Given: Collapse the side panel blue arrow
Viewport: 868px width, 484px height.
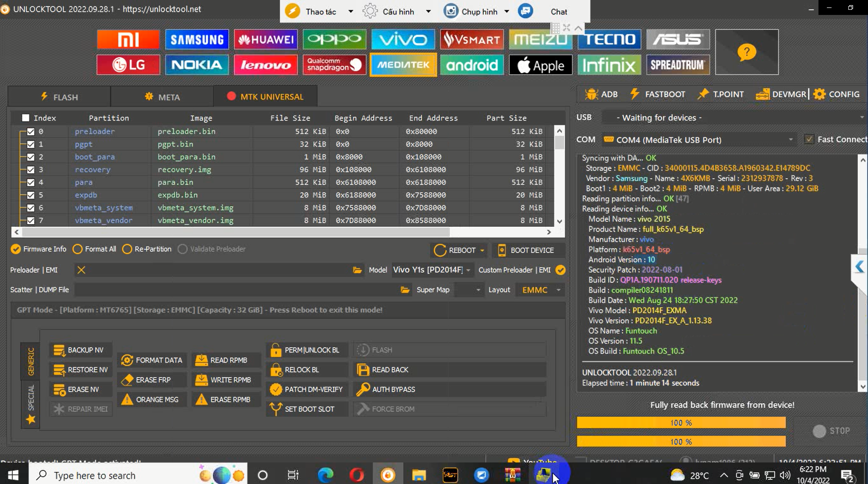Looking at the screenshot, I should point(860,267).
